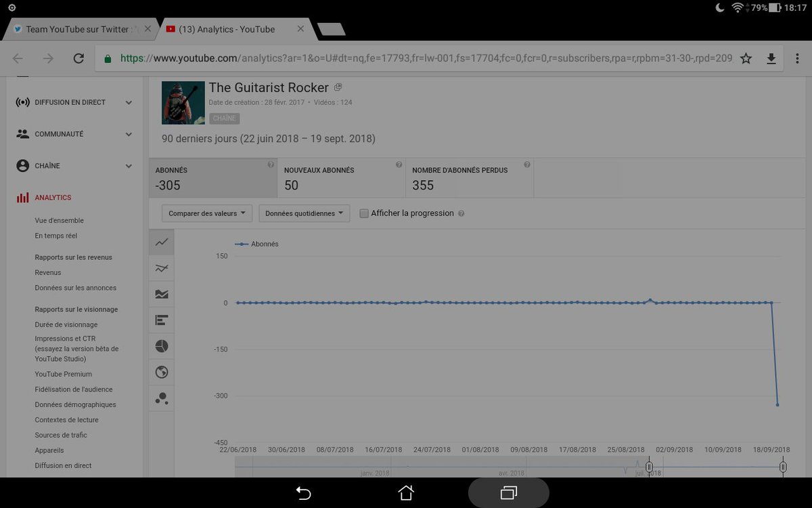
Task: Open Contextes de lecture report
Action: [67, 420]
